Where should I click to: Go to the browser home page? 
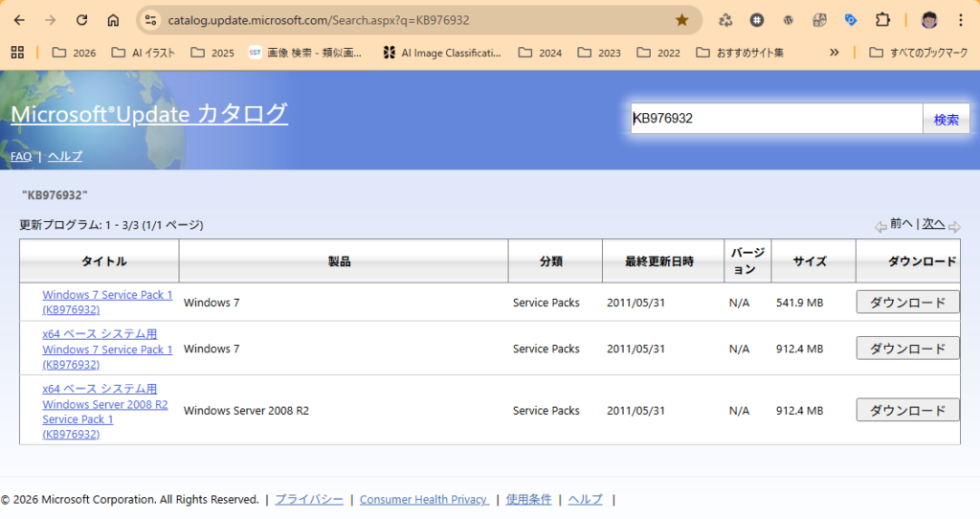pos(113,20)
